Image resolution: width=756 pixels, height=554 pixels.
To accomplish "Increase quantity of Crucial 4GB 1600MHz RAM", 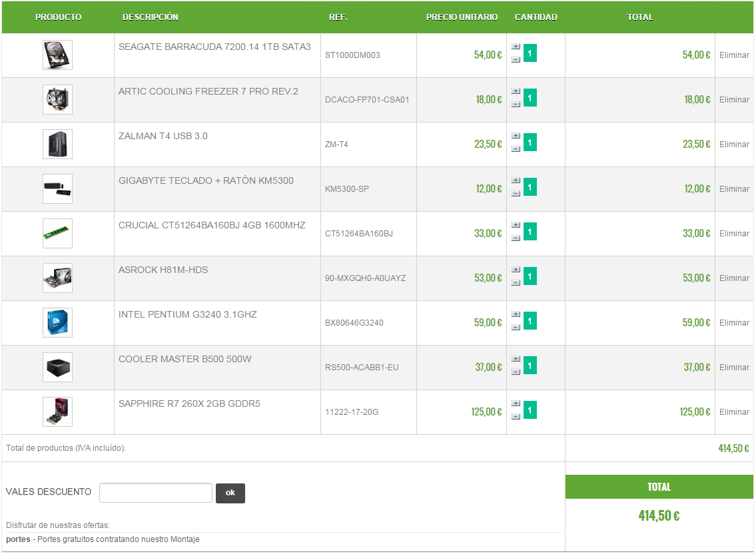I will pyautogui.click(x=516, y=225).
